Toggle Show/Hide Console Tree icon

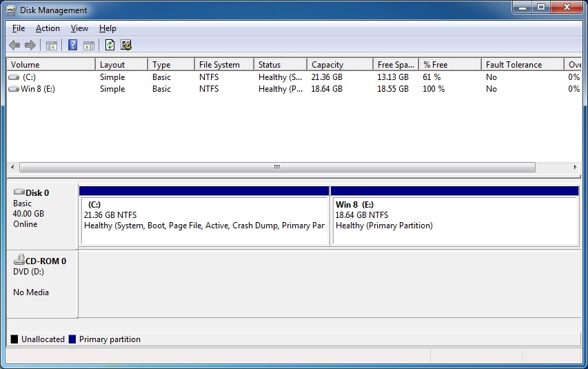(x=52, y=46)
